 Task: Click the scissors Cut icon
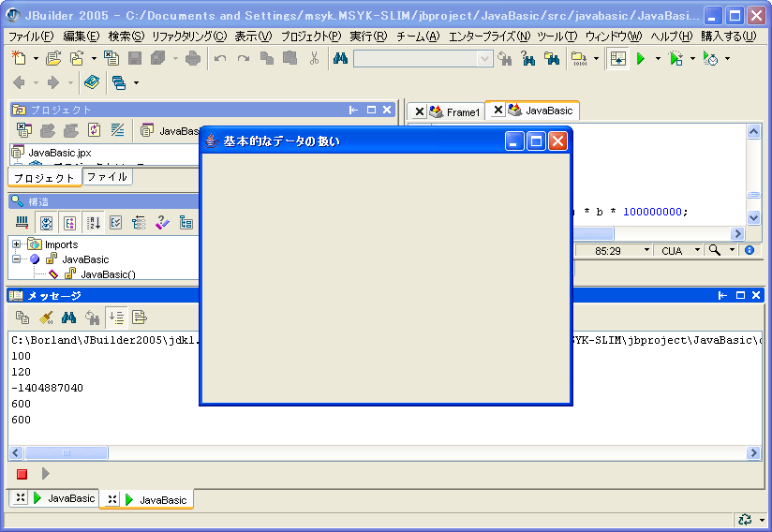click(314, 58)
